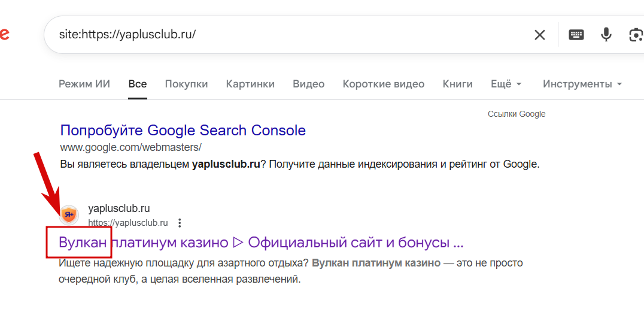
Task: Open the Картинки tab
Action: tap(250, 84)
